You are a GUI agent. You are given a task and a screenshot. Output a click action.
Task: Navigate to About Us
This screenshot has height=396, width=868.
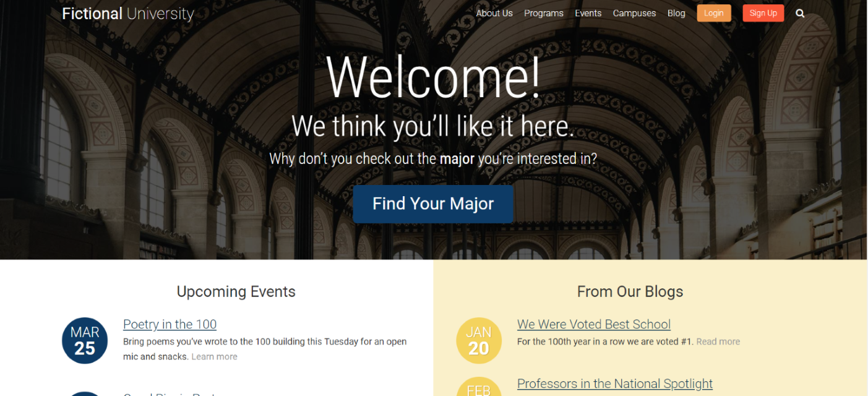click(494, 13)
